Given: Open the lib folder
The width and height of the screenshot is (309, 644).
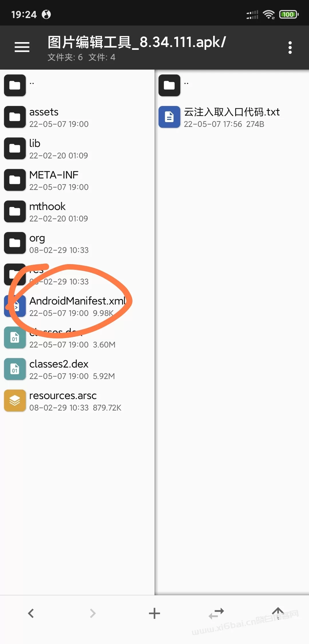Looking at the screenshot, I should tap(77, 148).
